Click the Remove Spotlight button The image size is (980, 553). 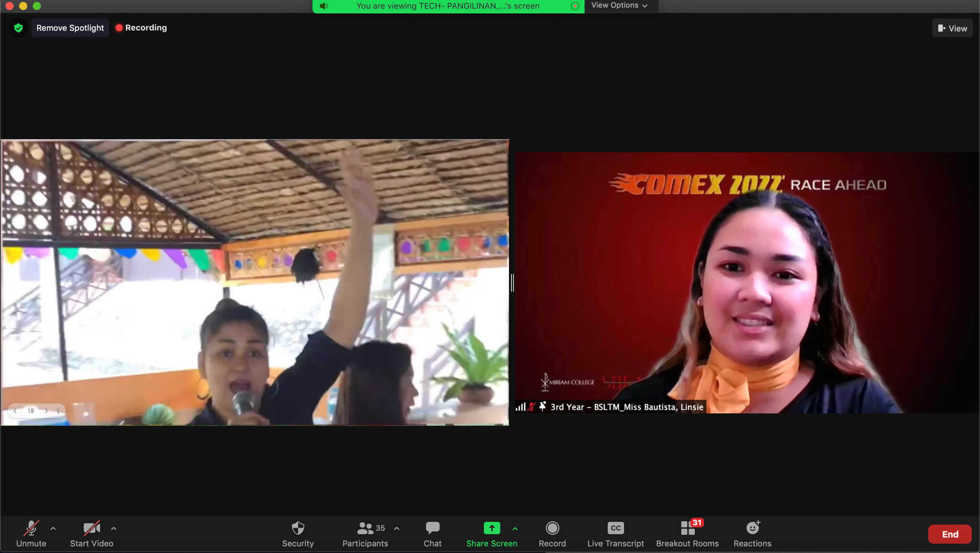(70, 28)
